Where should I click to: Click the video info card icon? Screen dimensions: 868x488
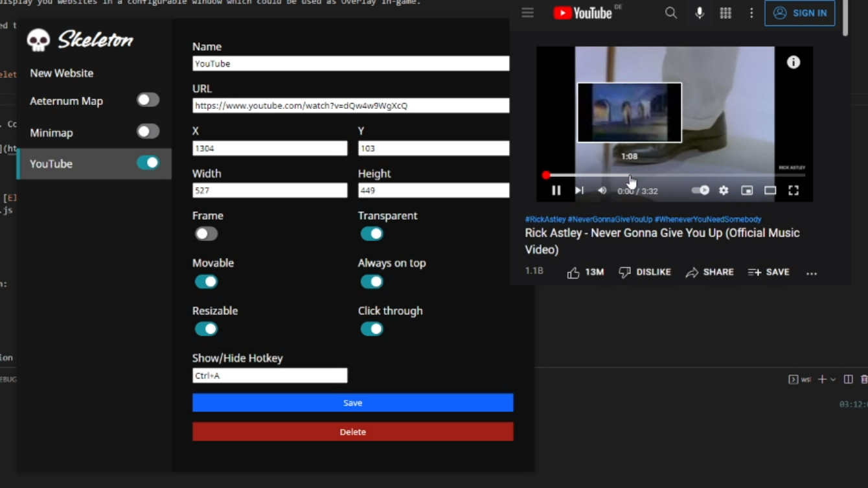[x=794, y=62]
